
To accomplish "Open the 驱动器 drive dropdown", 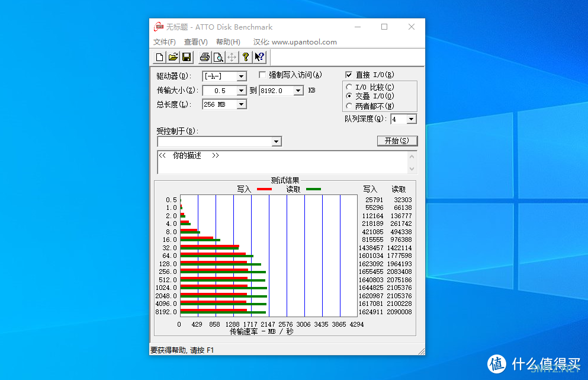I will 242,76.
